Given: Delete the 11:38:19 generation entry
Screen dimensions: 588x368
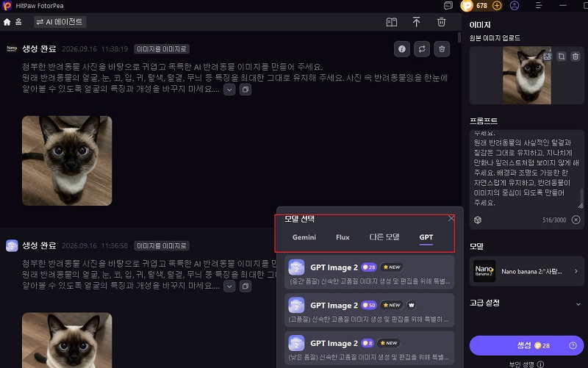Looking at the screenshot, I should [x=442, y=49].
